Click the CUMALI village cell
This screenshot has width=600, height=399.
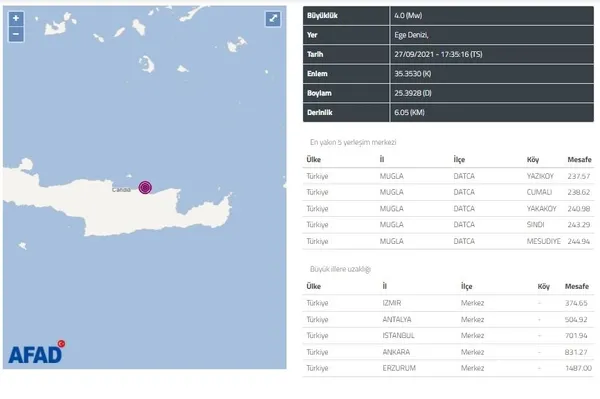click(x=539, y=192)
